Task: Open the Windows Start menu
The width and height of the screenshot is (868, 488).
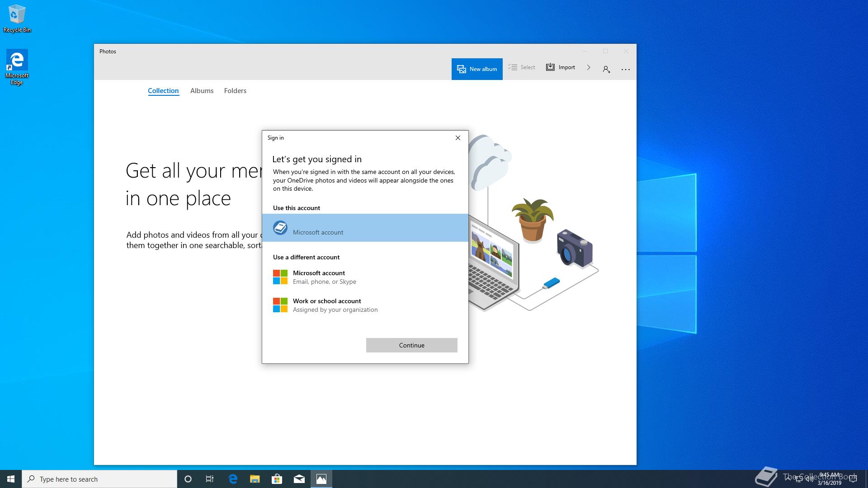Action: pos(11,479)
